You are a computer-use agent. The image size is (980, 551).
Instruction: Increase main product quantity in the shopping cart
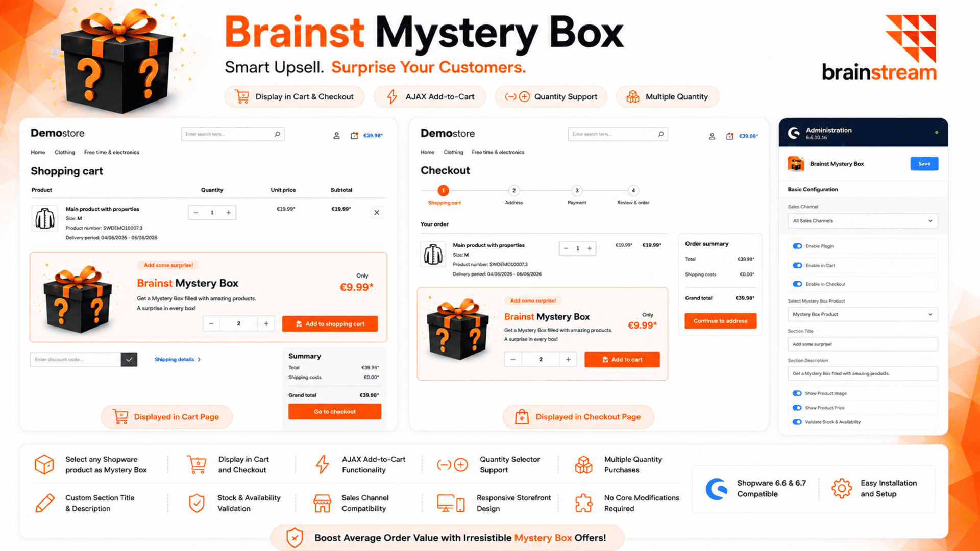point(228,213)
